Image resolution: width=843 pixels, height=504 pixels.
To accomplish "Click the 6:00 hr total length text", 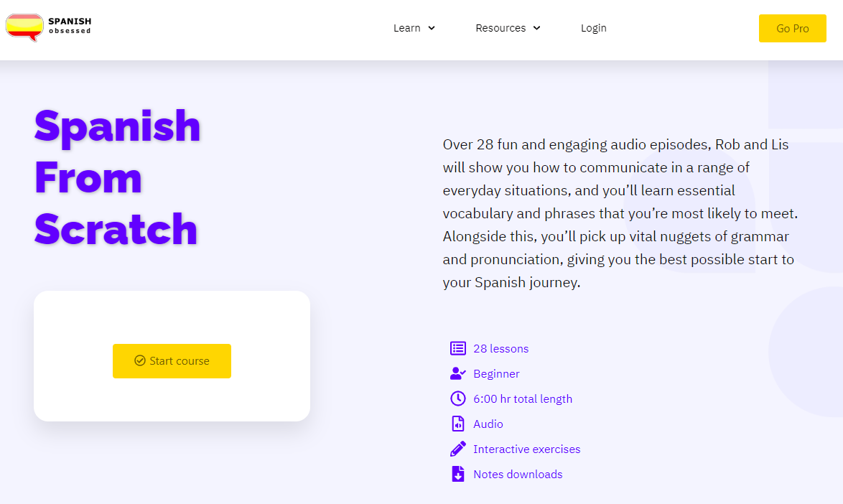I will click(x=523, y=398).
